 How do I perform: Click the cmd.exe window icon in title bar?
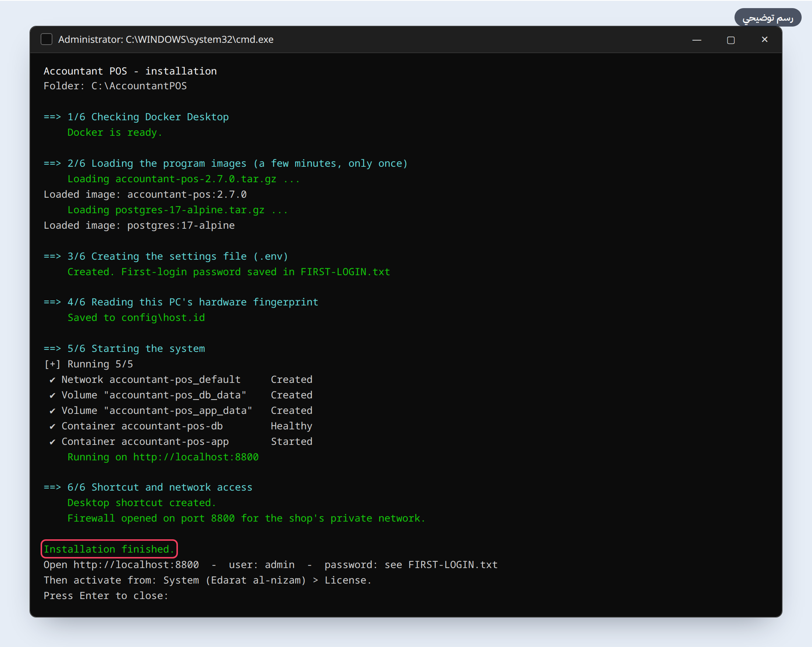(x=47, y=39)
